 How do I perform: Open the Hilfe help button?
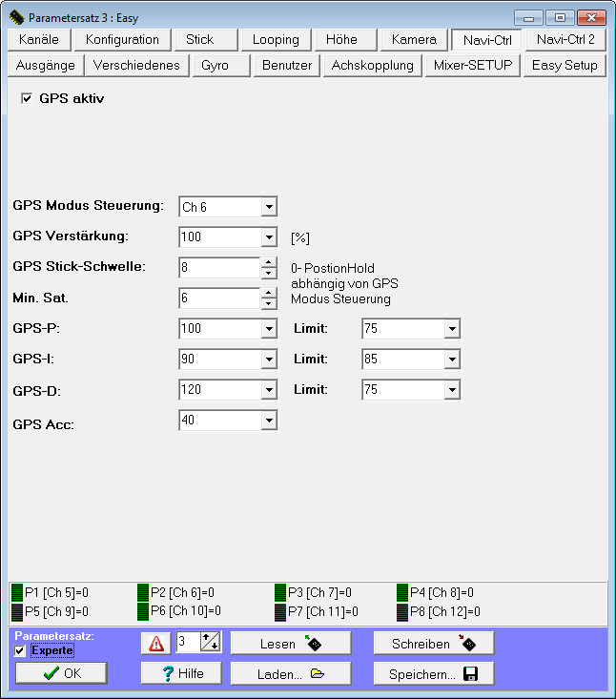pyautogui.click(x=185, y=673)
